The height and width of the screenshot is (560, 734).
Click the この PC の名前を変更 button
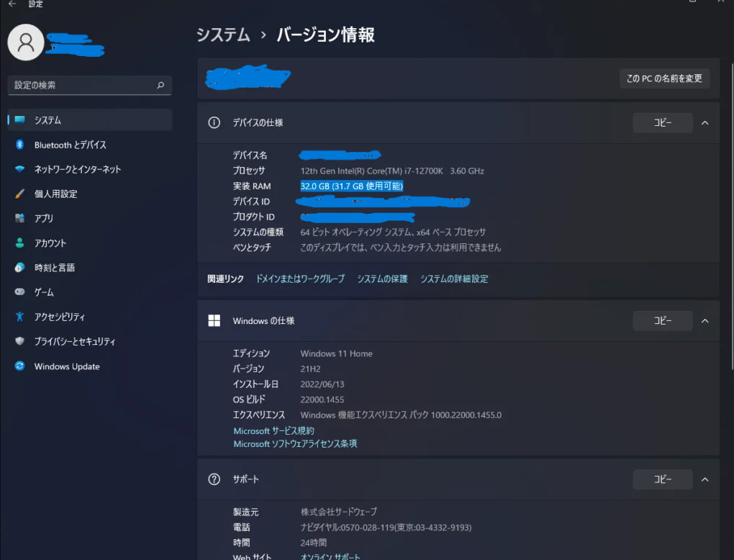(x=664, y=78)
